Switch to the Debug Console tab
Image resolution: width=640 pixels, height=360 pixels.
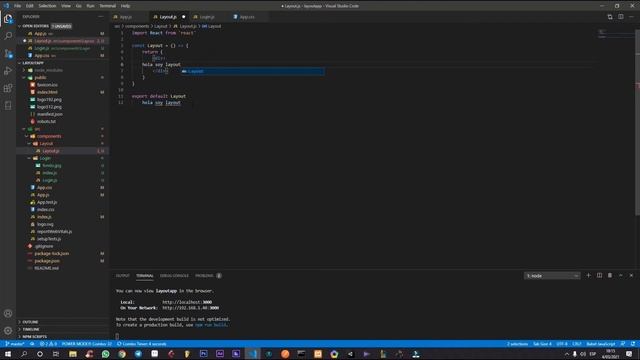pyautogui.click(x=174, y=276)
